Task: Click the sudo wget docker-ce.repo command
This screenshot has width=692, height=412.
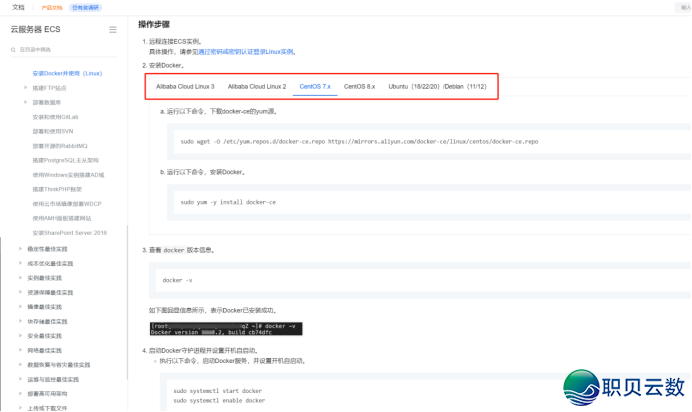Action: coord(359,142)
